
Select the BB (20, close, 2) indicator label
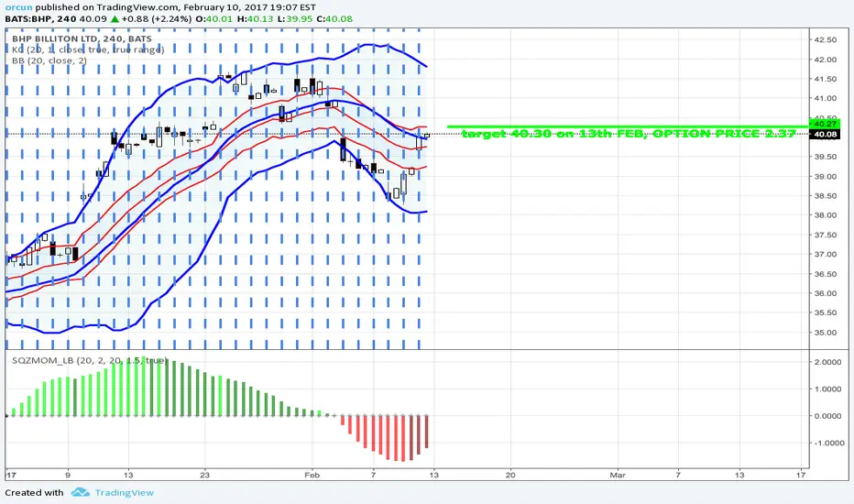click(x=49, y=60)
